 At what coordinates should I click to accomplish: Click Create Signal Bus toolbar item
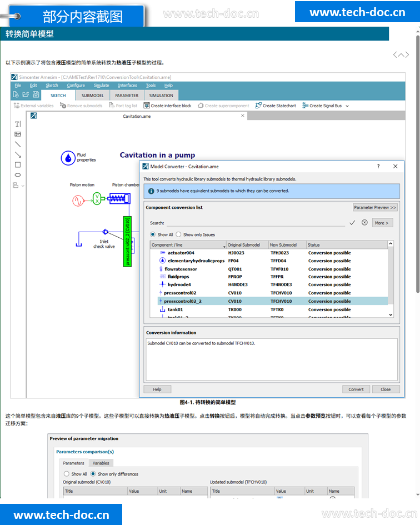[322, 106]
